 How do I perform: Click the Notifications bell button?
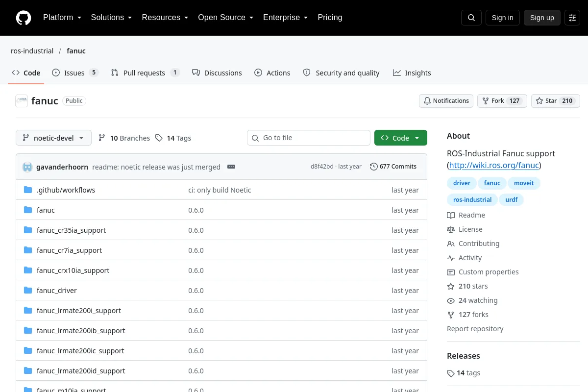(x=446, y=101)
